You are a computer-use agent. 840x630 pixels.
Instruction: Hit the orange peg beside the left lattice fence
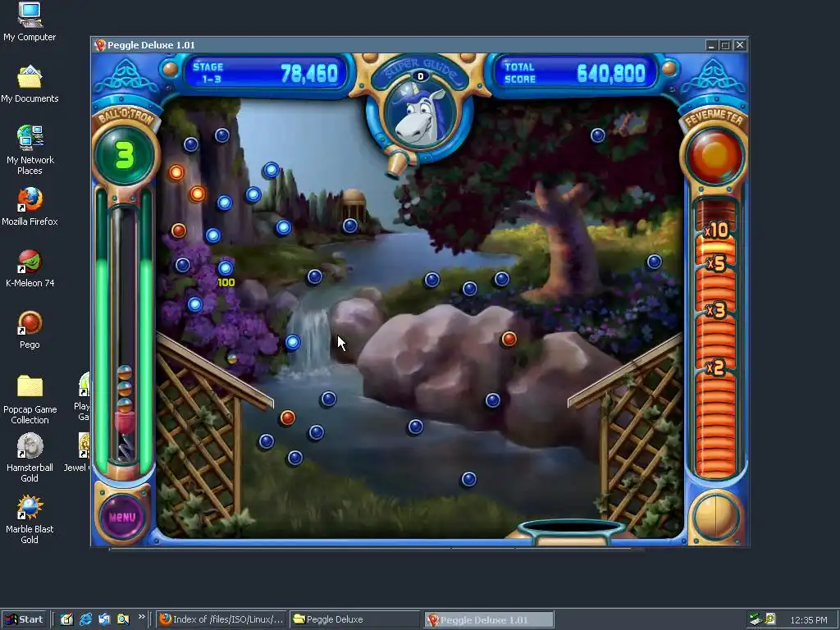click(x=288, y=418)
